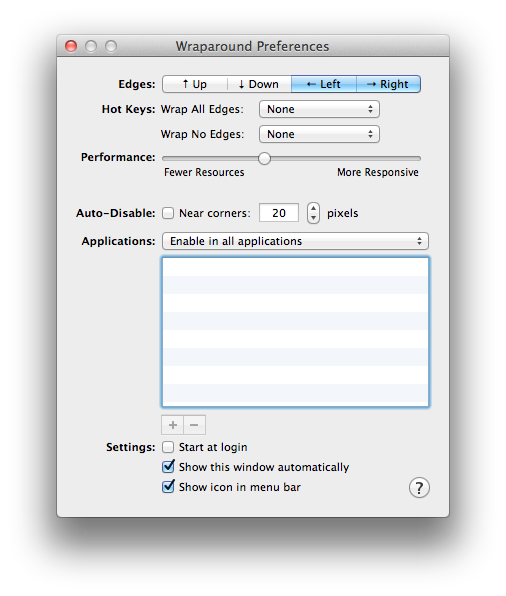Disable the Right edge segment
Viewport: 506px width, 596px height.
[x=388, y=84]
